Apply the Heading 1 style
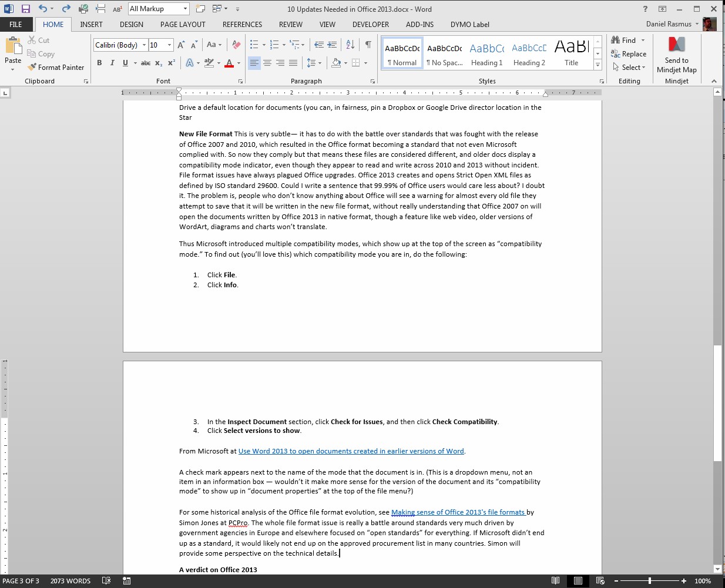Image resolution: width=725 pixels, height=588 pixels. pos(487,53)
